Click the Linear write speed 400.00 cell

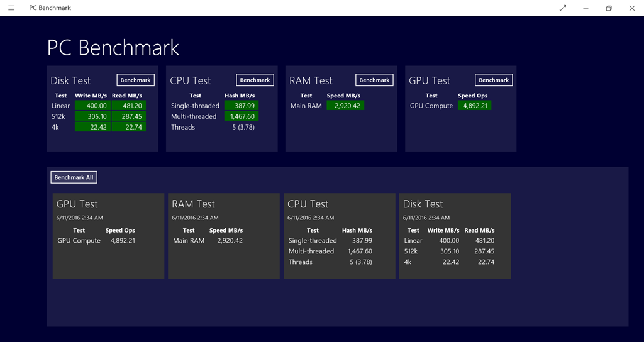point(92,106)
